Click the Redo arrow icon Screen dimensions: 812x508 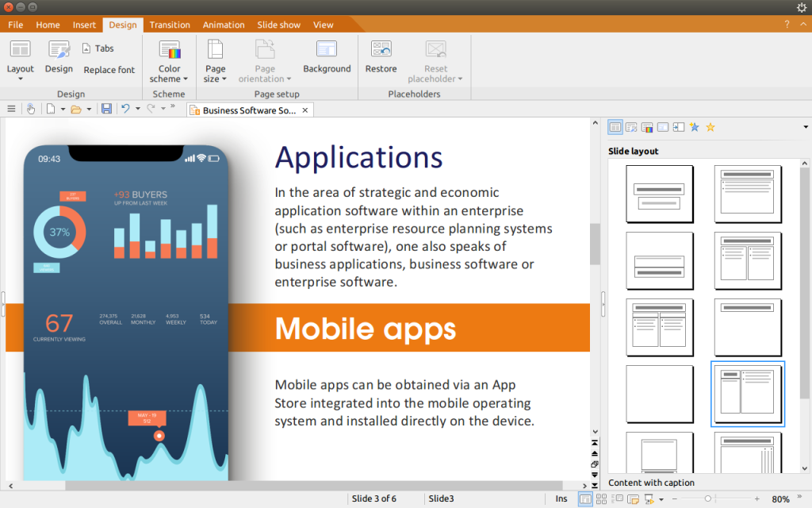(x=150, y=109)
